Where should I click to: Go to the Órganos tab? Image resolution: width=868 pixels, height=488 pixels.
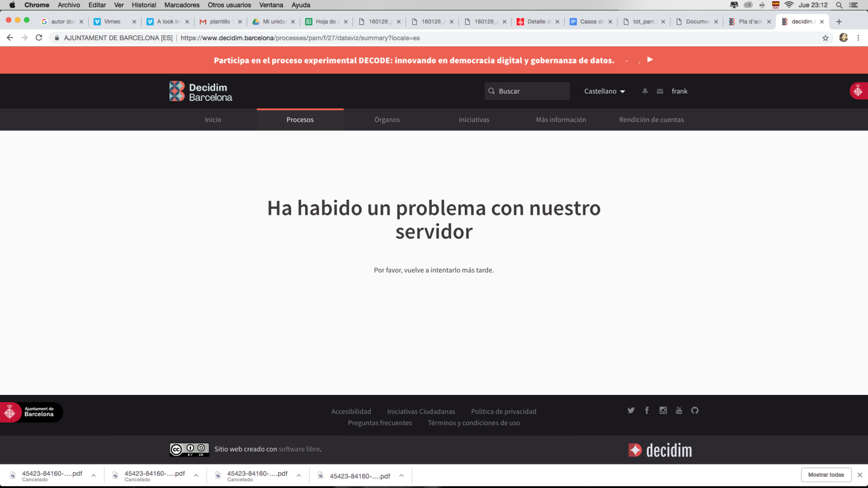387,120
